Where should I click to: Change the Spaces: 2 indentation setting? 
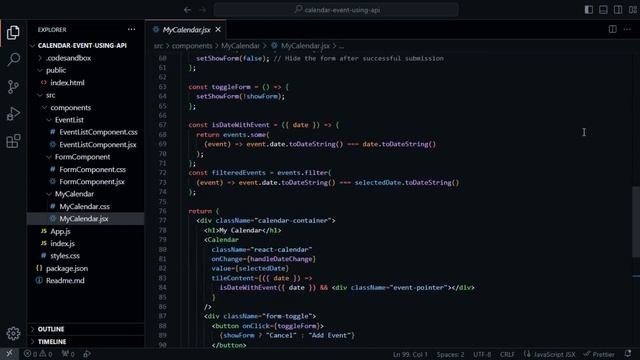click(450, 354)
